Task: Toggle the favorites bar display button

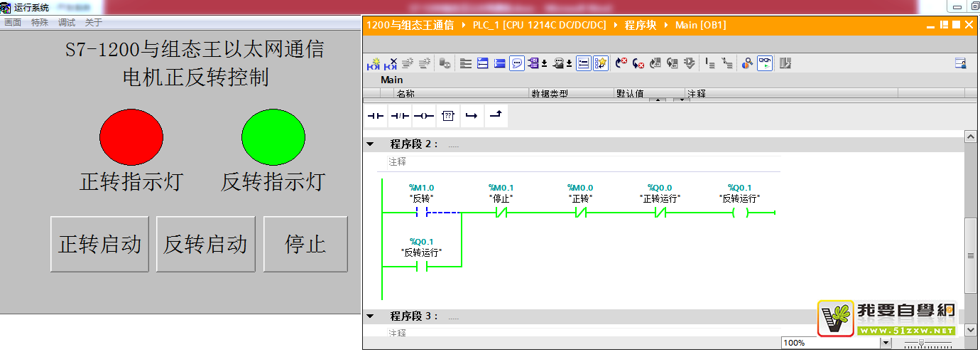Action: click(600, 63)
